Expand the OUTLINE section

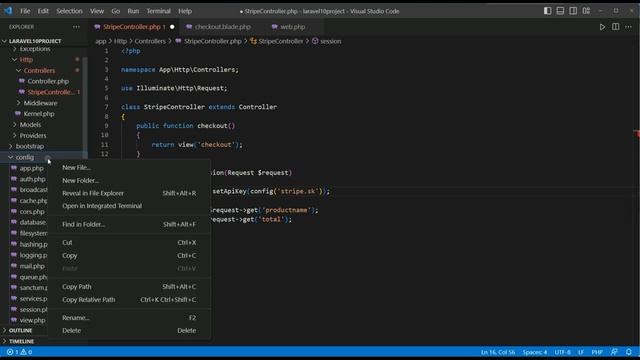(20, 330)
